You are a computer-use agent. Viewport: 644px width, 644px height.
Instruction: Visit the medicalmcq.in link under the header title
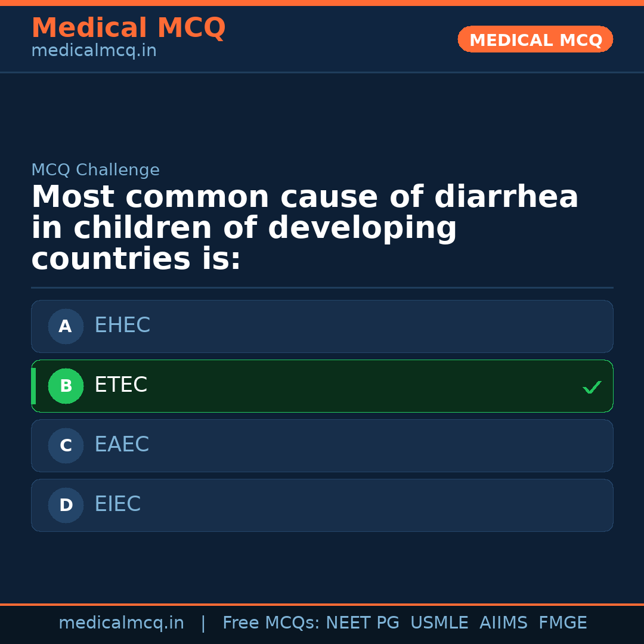pos(94,51)
